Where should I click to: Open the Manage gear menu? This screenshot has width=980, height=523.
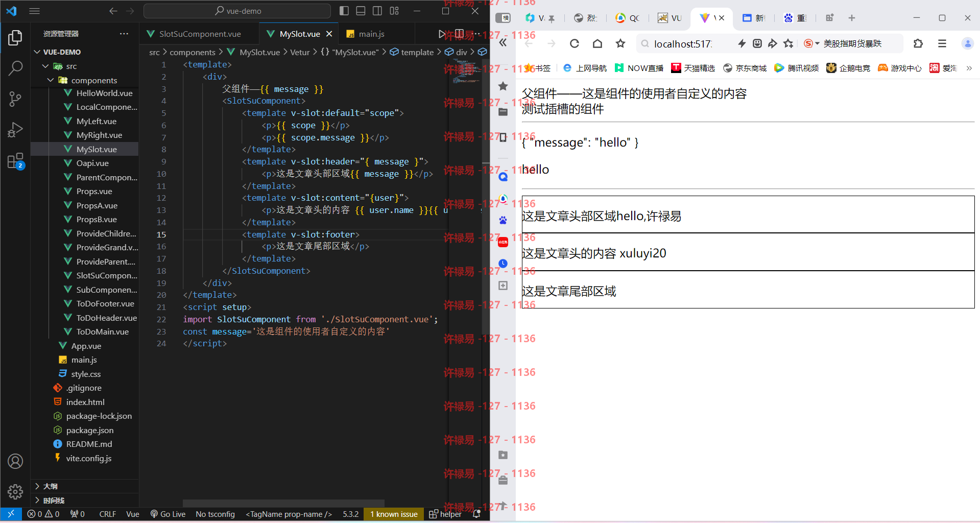tap(15, 492)
